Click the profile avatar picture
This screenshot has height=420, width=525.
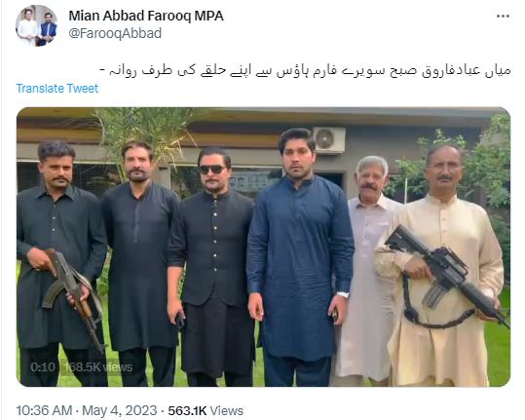37,25
